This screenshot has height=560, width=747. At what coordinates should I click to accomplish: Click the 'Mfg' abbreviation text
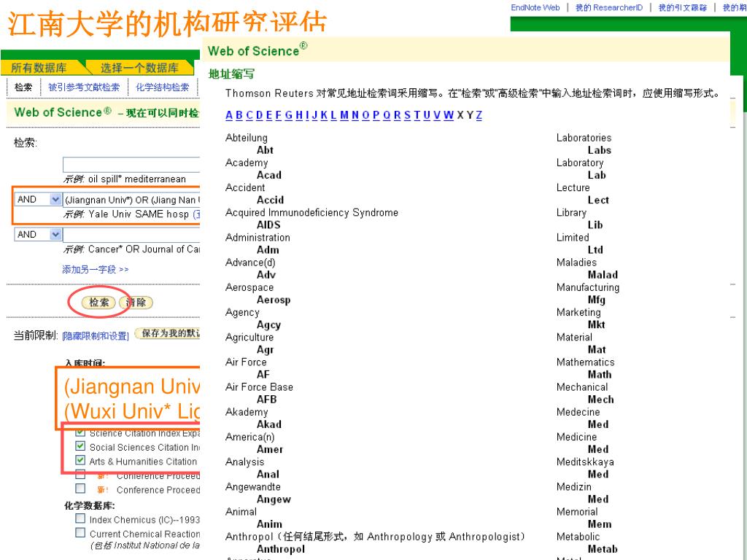[x=597, y=300]
